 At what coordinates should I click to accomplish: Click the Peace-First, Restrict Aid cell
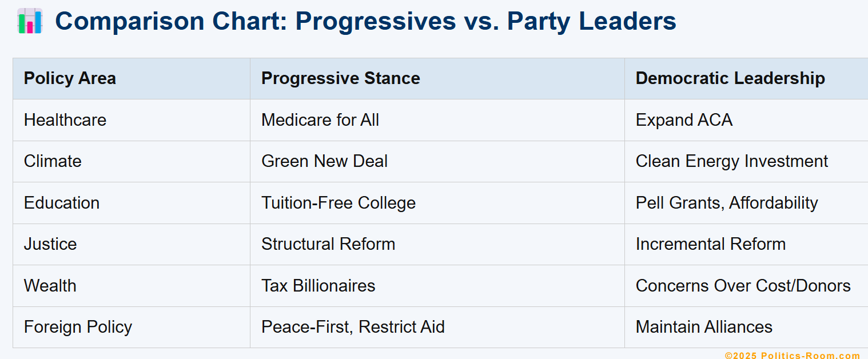(x=437, y=327)
